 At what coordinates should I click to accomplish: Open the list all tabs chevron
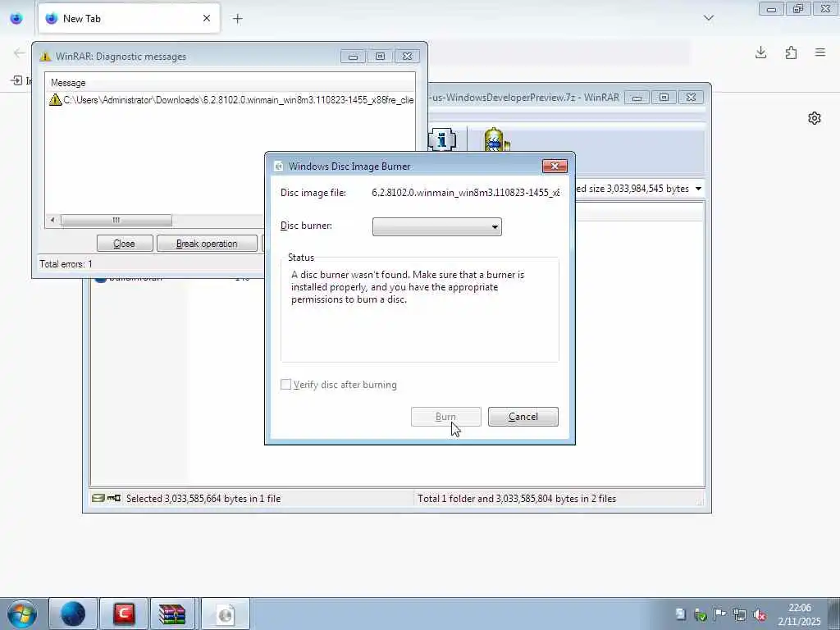[708, 18]
